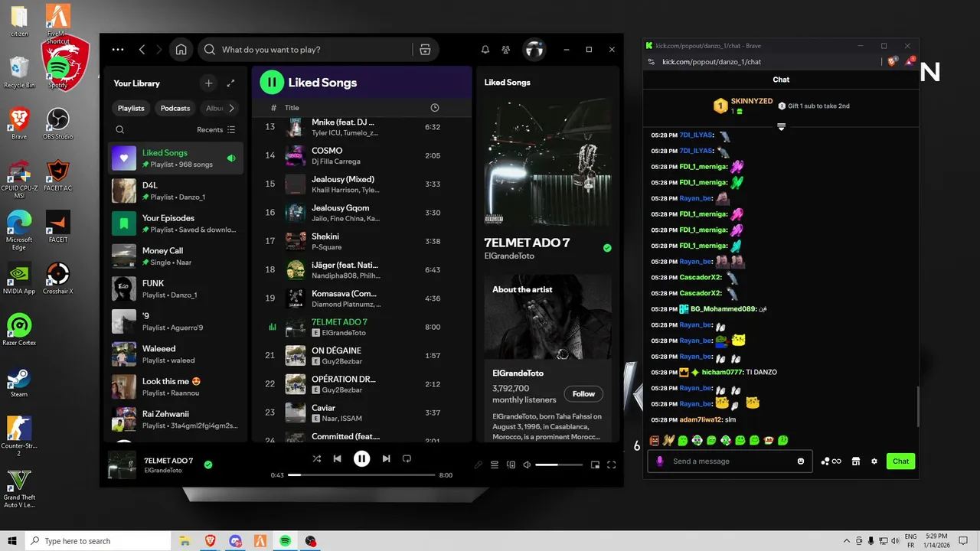Skip to previous track
Screen dimensions: 980x551
337,458
